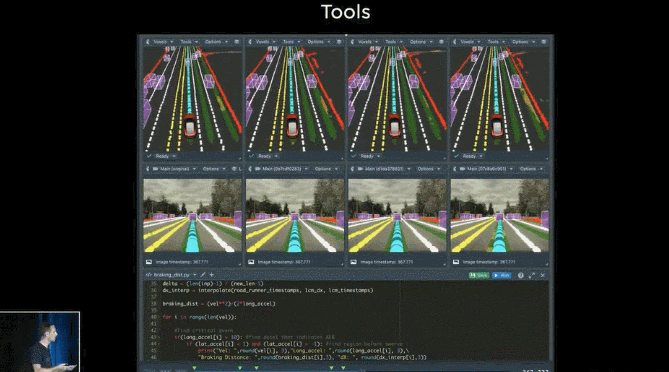Click camera icon beside Main (07c8...)

(463, 169)
